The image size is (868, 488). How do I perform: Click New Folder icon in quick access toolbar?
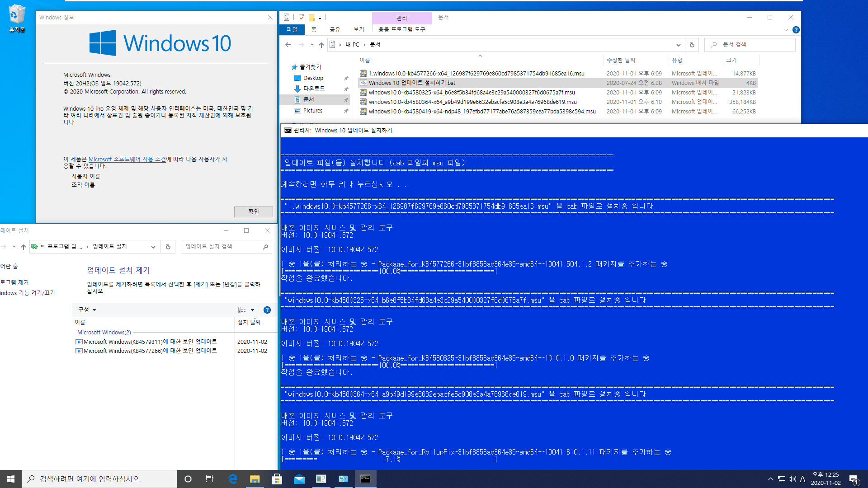click(311, 18)
